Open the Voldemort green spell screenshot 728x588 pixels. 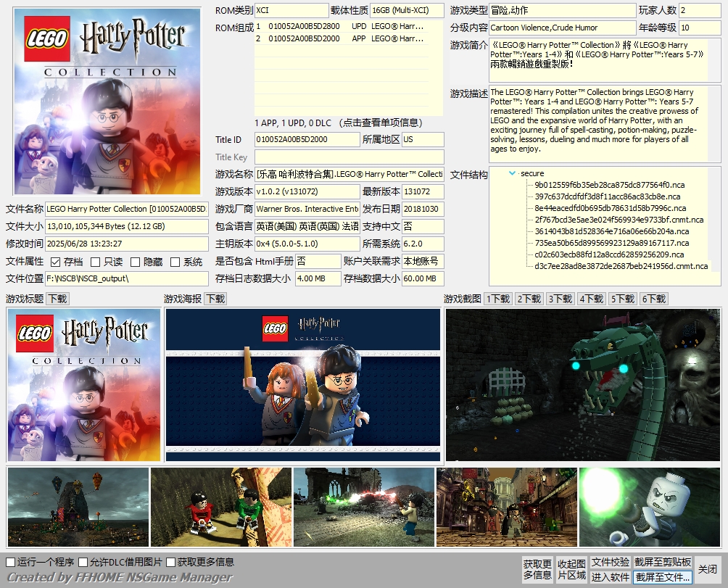(650, 508)
